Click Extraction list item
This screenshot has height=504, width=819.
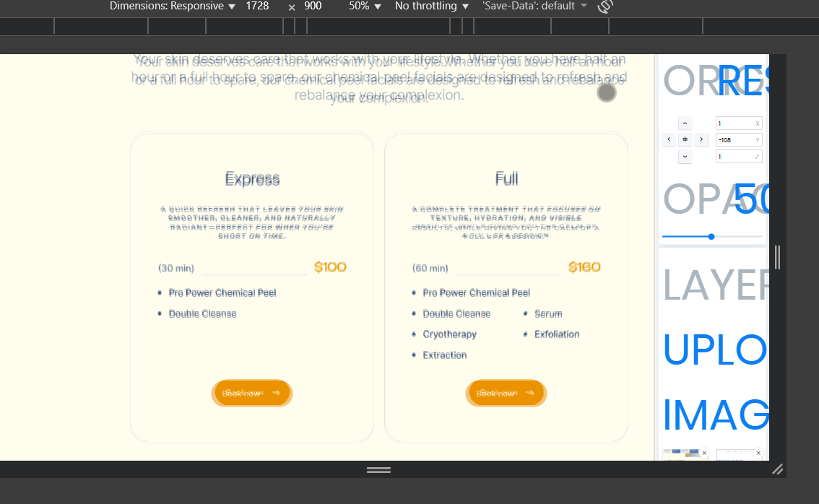click(445, 355)
